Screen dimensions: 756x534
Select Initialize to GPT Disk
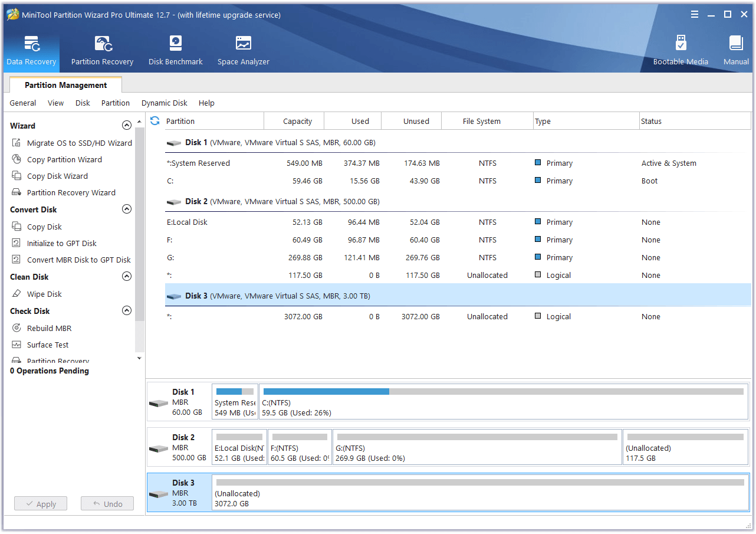pos(54,243)
